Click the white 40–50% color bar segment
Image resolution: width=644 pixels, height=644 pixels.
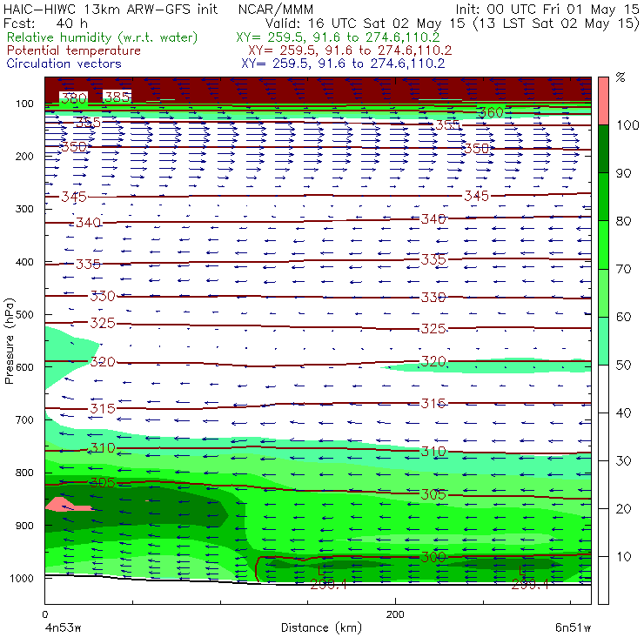[x=603, y=388]
